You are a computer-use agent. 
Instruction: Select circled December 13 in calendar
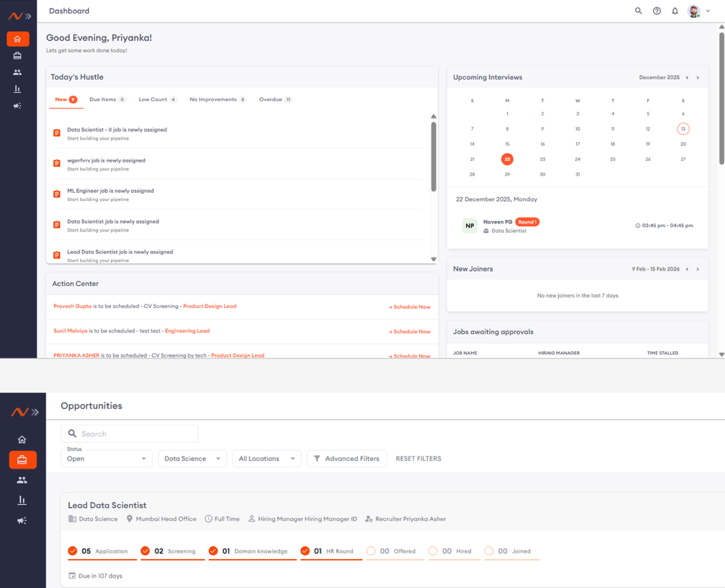(x=683, y=129)
